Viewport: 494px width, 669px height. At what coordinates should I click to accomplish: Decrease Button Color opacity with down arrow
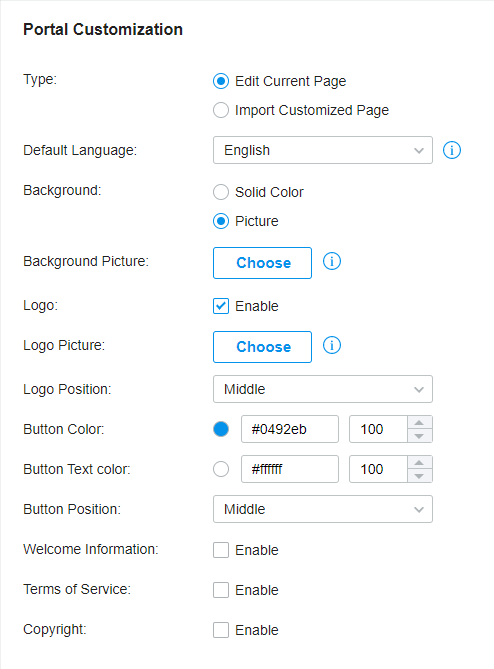pos(419,436)
